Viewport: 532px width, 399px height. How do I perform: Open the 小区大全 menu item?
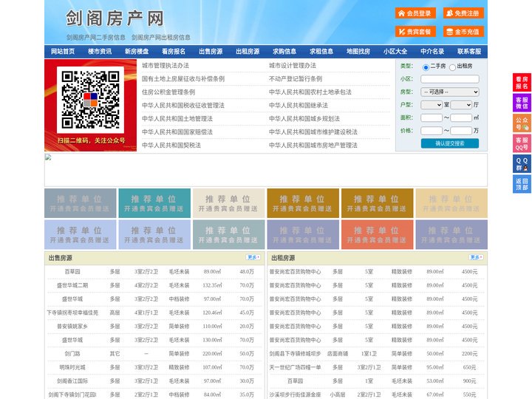point(395,52)
